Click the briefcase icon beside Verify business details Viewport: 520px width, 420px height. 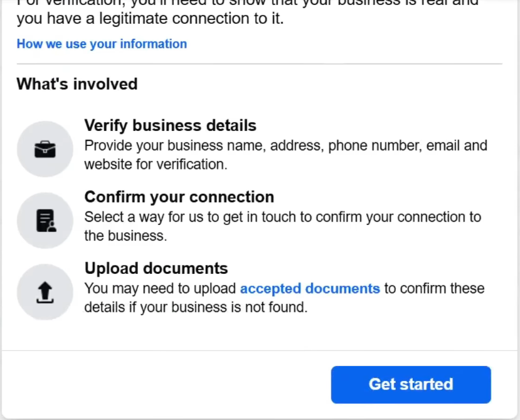[45, 149]
